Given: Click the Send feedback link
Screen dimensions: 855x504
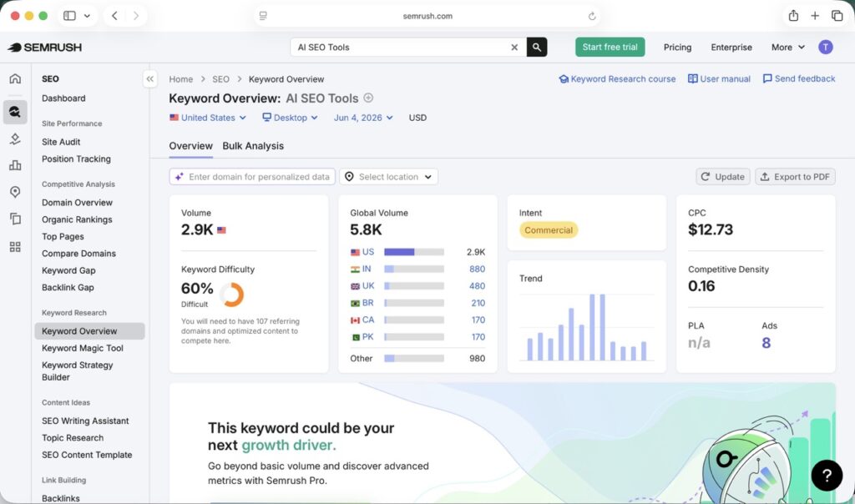Looking at the screenshot, I should pos(799,79).
